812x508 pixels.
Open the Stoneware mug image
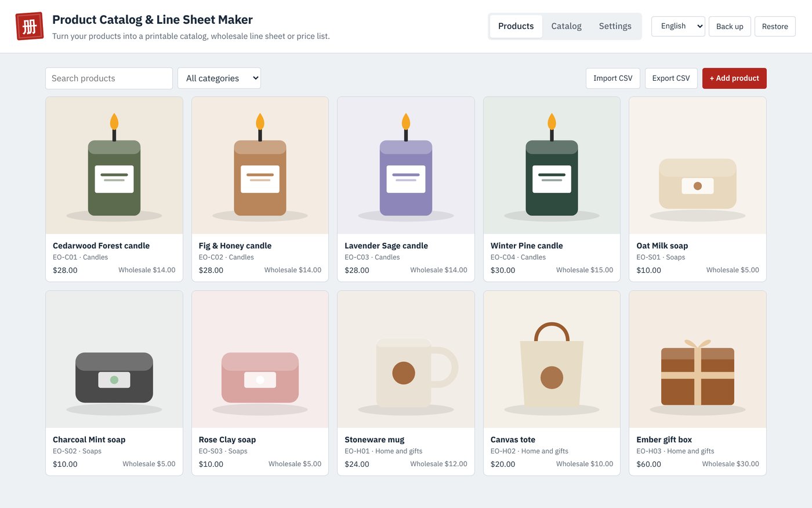(406, 359)
